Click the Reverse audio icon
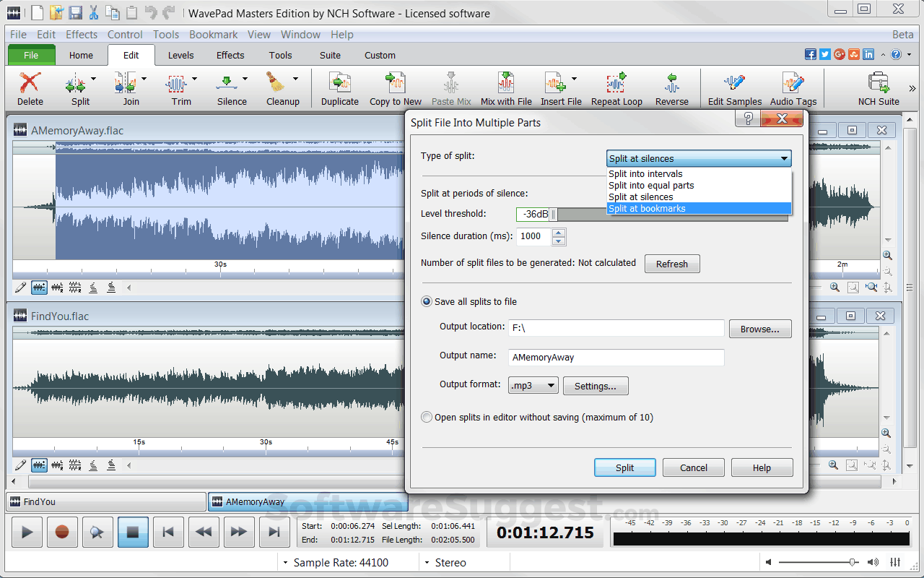Image resolution: width=924 pixels, height=578 pixels. pos(671,83)
